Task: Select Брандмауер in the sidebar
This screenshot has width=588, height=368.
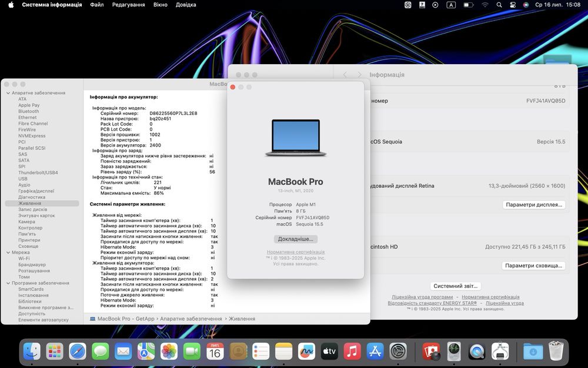Action: (32, 265)
